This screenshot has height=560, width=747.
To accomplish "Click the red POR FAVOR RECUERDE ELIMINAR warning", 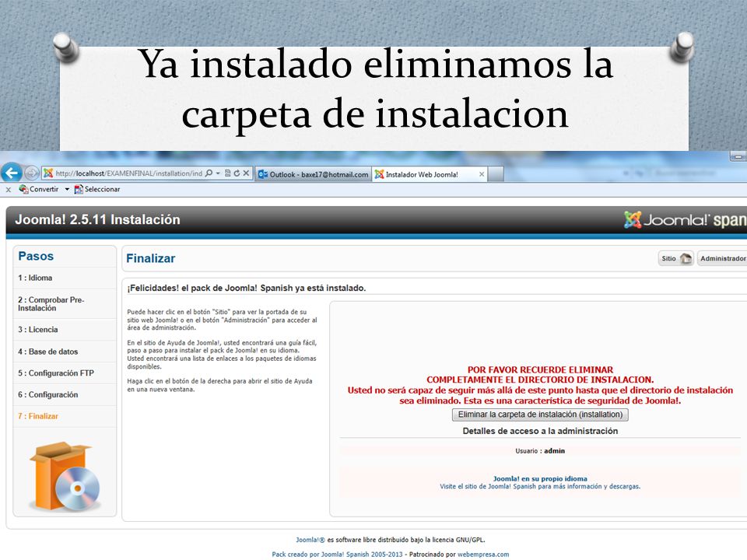I will 540,385.
